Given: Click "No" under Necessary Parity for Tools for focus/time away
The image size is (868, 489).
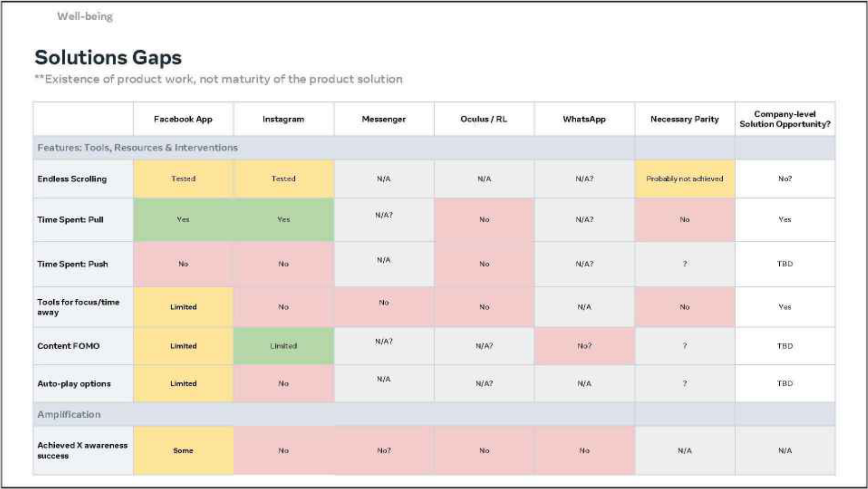Looking at the screenshot, I should point(684,307).
